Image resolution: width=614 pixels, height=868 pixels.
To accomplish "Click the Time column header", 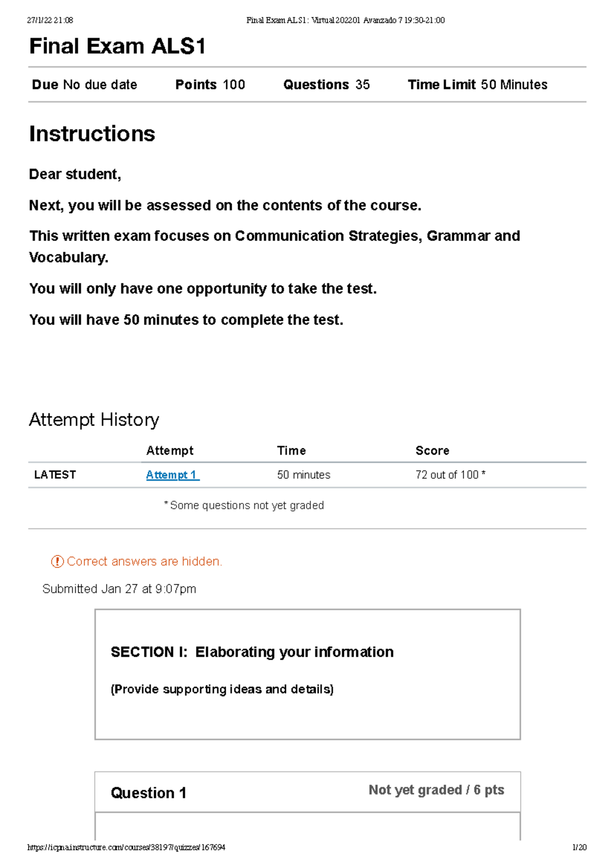I will click(x=292, y=451).
